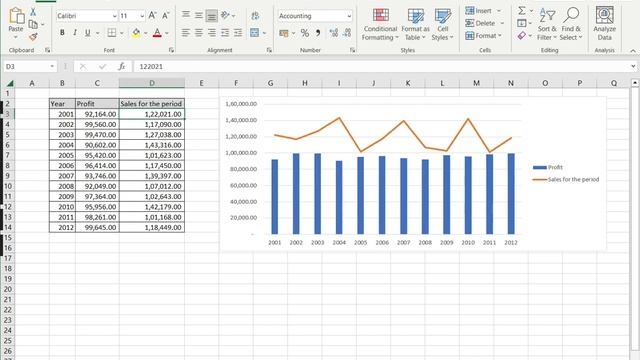Open the font color dropdown arrow

[x=167, y=33]
